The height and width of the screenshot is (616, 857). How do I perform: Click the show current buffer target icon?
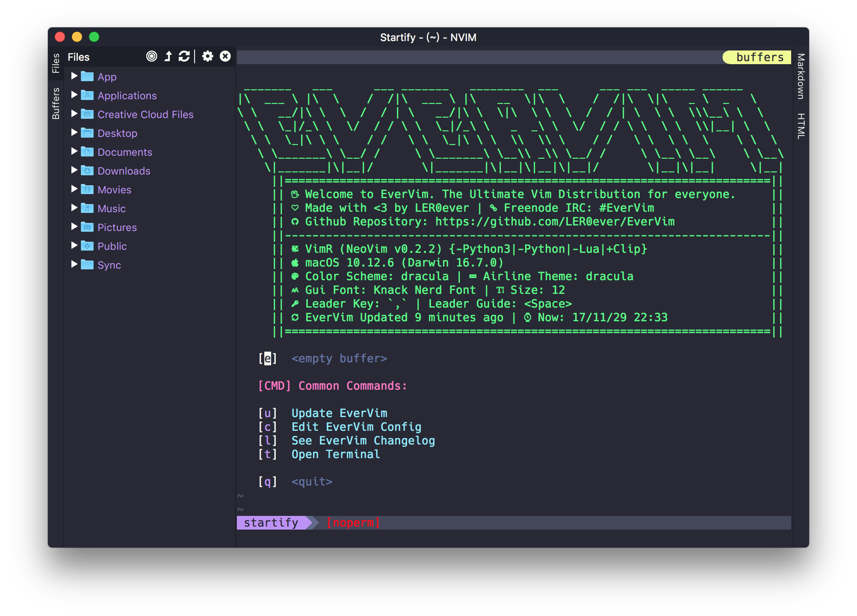[x=151, y=56]
